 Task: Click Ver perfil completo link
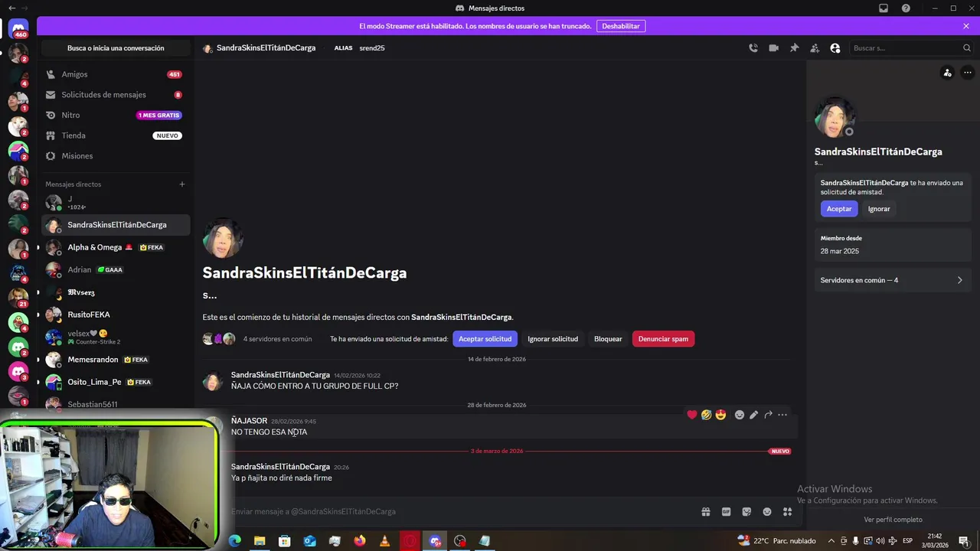pyautogui.click(x=893, y=520)
